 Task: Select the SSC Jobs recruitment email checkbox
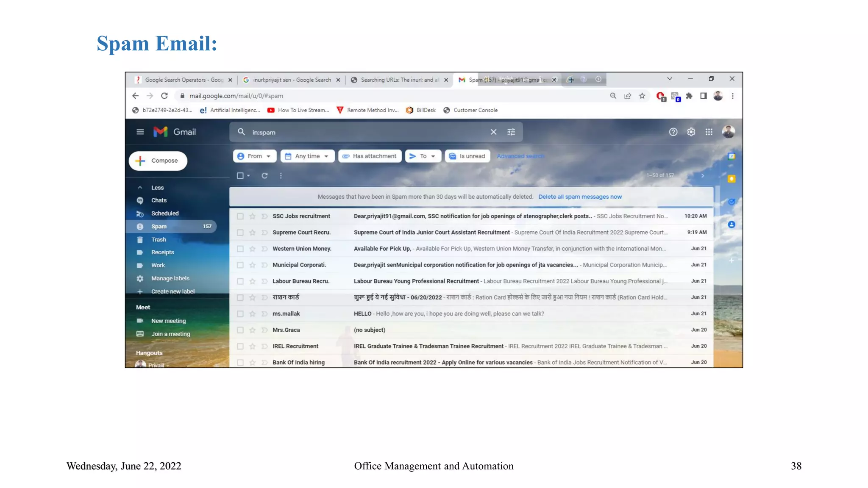pyautogui.click(x=240, y=216)
